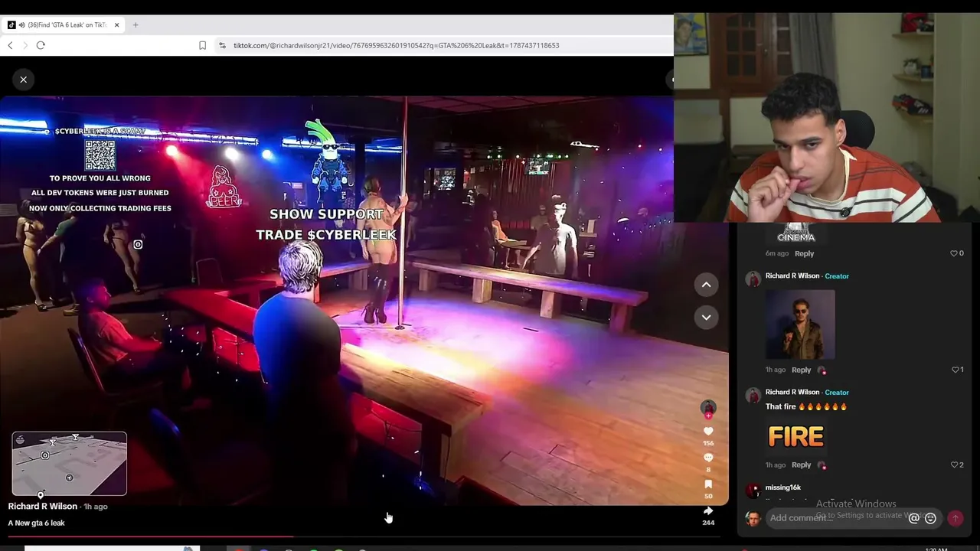This screenshot has height=551, width=980.
Task: Select the caption 'A New gta 6 leak'
Action: (37, 523)
